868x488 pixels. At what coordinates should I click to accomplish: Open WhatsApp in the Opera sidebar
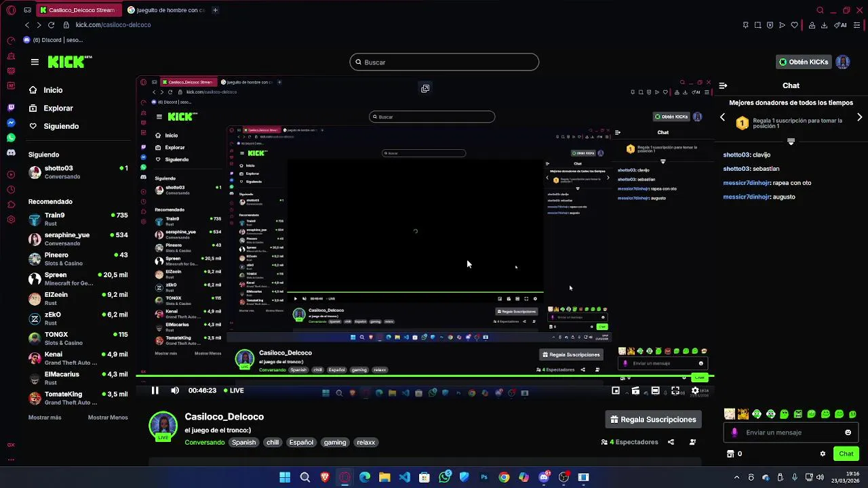[11, 138]
